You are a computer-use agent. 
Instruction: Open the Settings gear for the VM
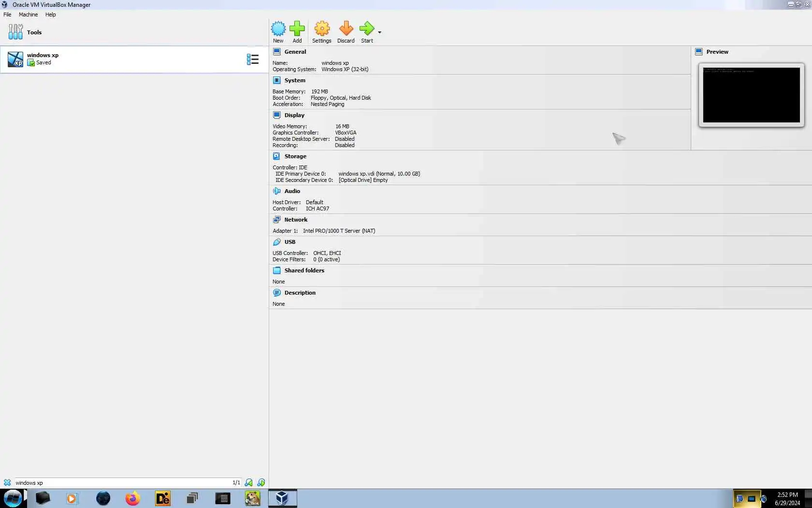pyautogui.click(x=322, y=32)
